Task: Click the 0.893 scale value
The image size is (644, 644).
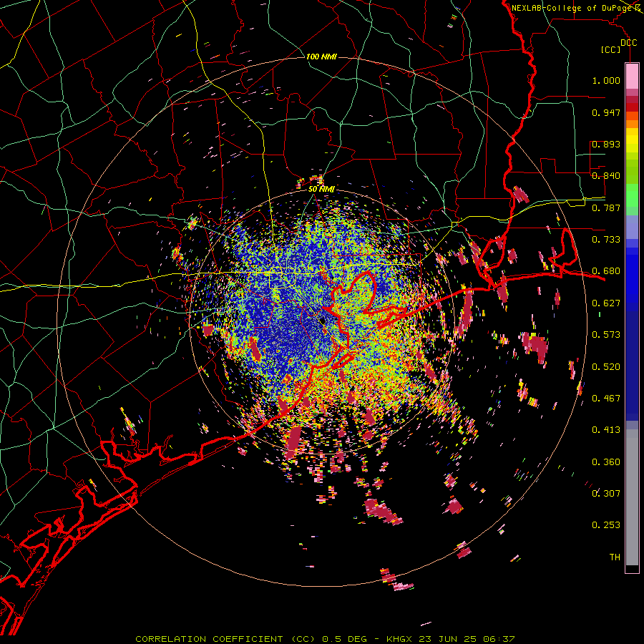Action: (606, 144)
